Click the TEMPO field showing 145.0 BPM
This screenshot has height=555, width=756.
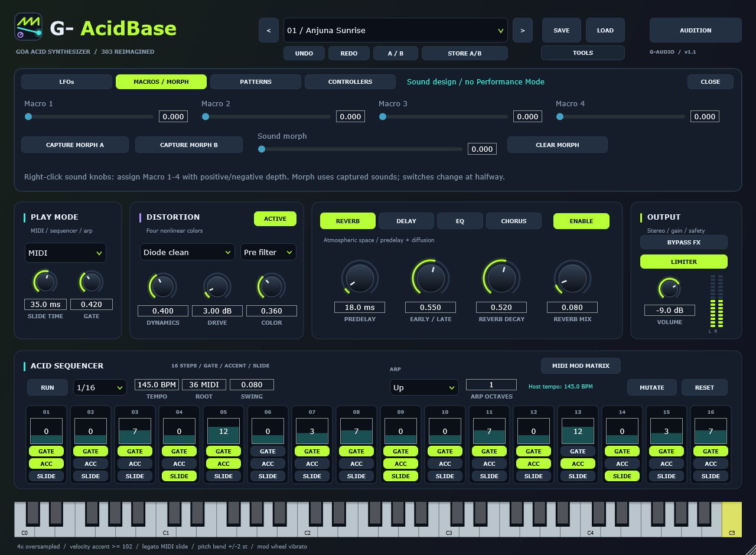(157, 384)
